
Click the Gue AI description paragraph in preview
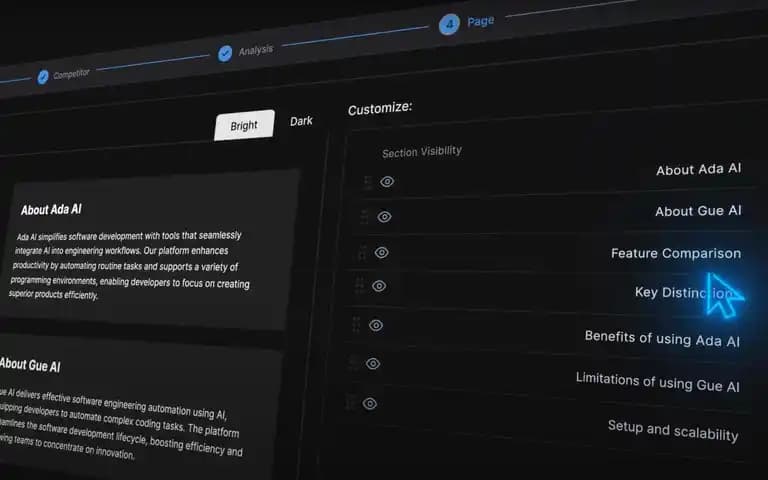(121, 425)
